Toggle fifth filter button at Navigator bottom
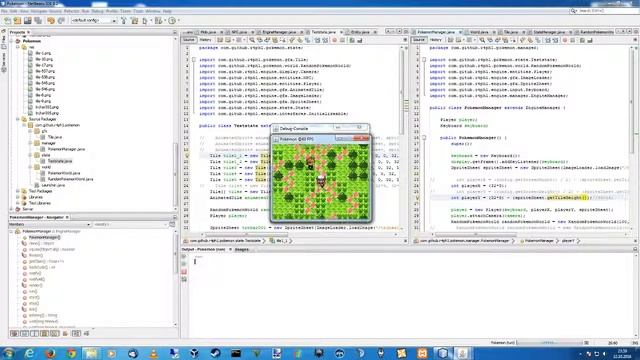The width and height of the screenshot is (640, 360). 54,333
